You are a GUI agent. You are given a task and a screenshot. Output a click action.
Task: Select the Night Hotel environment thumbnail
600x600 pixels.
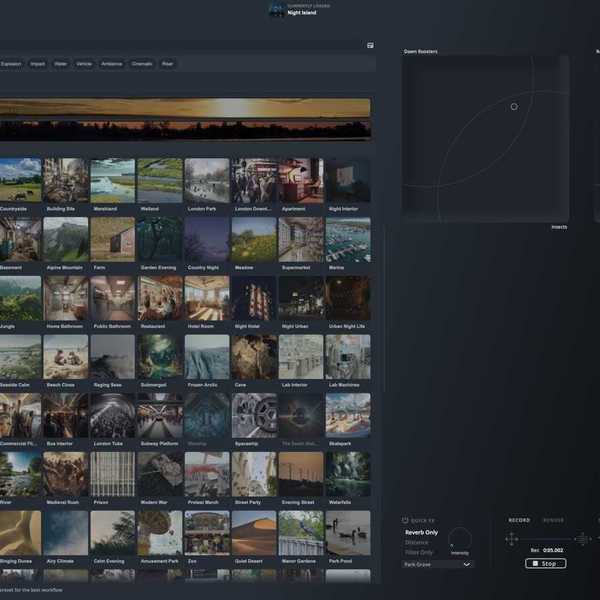(254, 298)
